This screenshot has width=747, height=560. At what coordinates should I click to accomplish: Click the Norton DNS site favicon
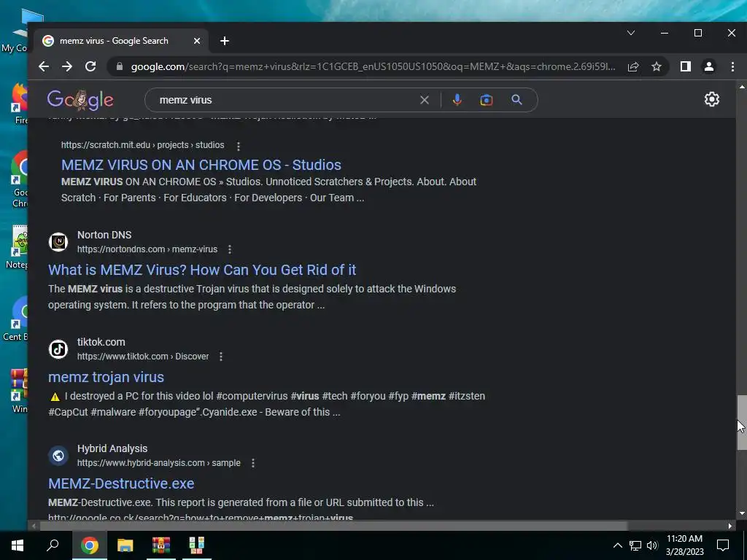[x=58, y=242]
